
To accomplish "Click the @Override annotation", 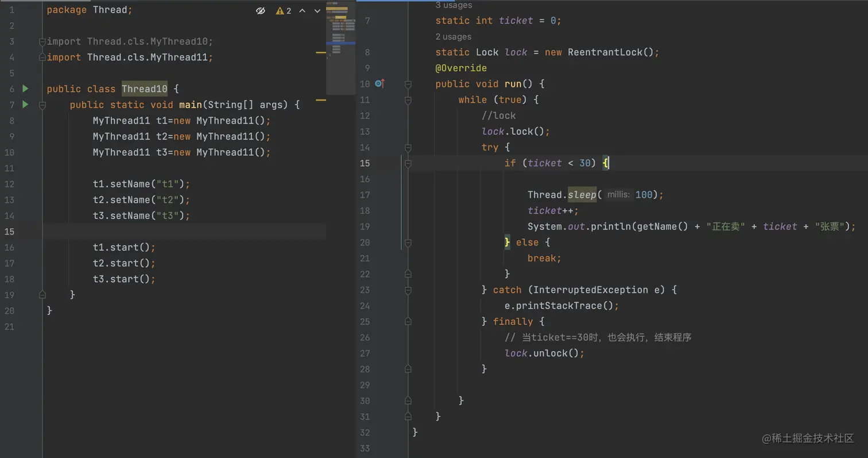I will tap(461, 68).
